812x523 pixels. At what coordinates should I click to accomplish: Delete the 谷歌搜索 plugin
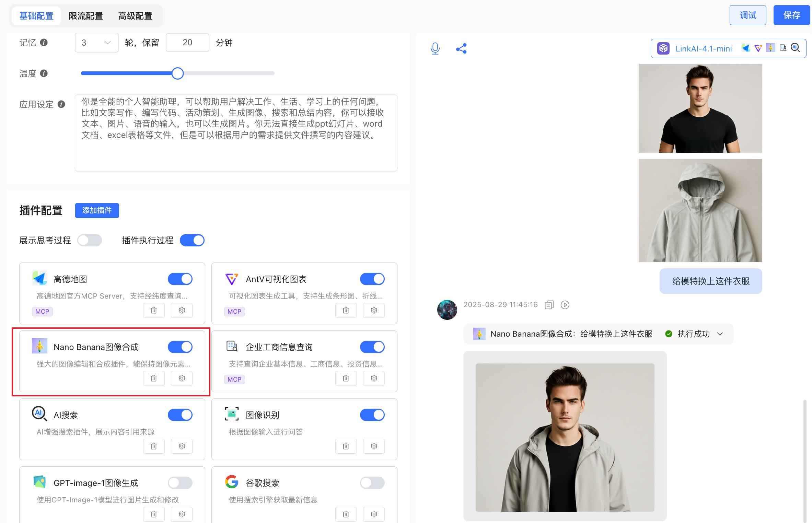click(x=346, y=514)
